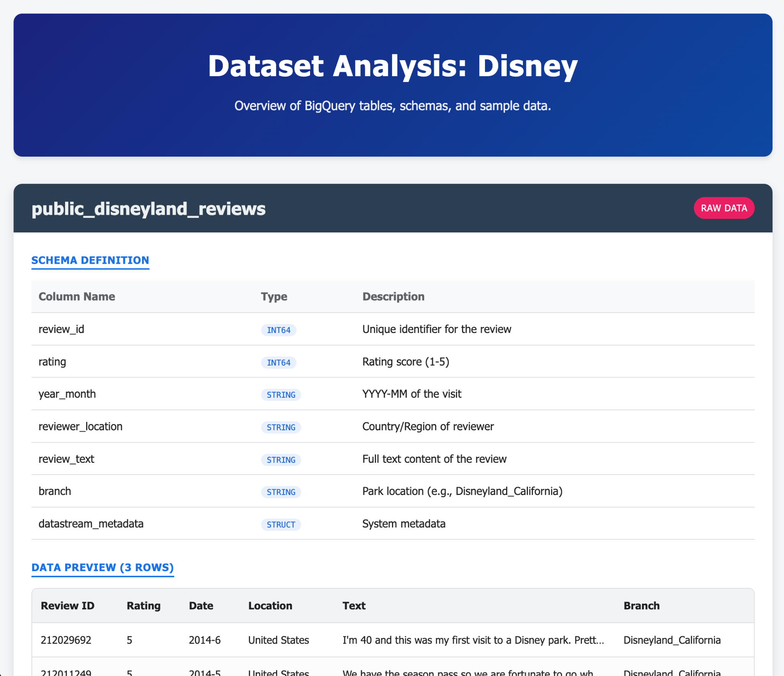
Task: Click the STRUCT badge for datastream_metadata
Action: click(281, 524)
